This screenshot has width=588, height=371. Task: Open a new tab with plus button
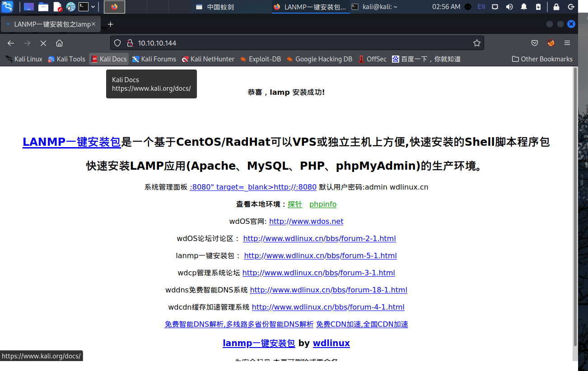[110, 24]
